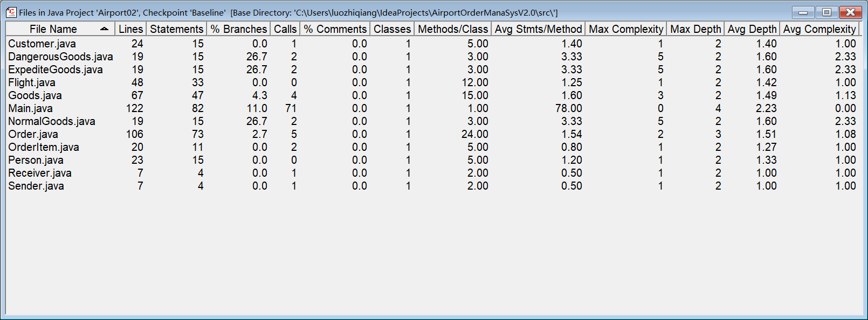Screen dimensions: 868x320
Task: Click Methods/Class value 12.00 for Flight.java
Action: click(x=475, y=82)
